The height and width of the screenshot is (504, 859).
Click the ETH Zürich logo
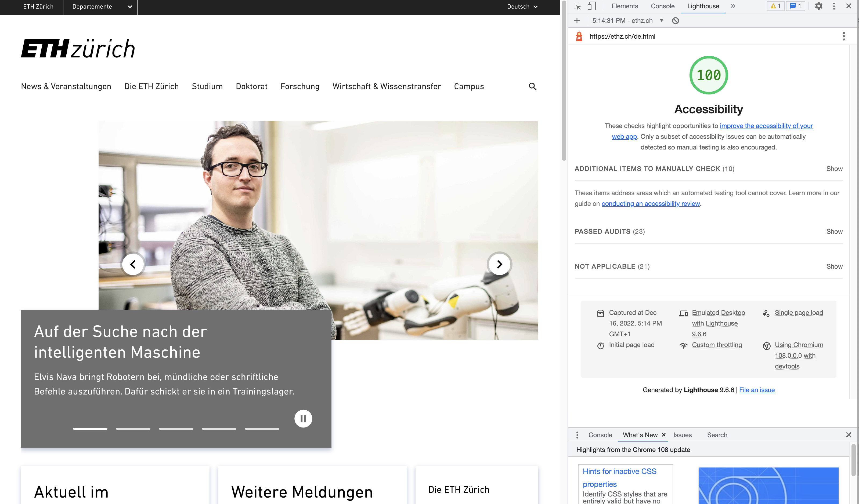pos(78,48)
